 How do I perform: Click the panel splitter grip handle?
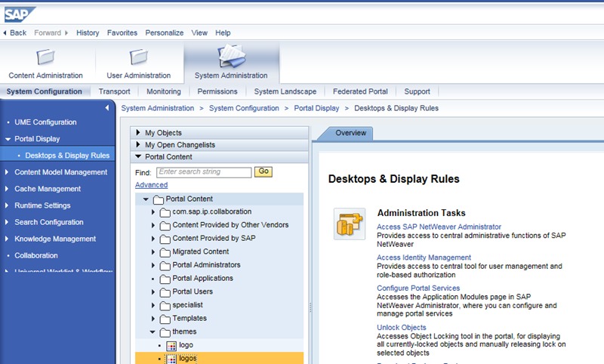click(310, 307)
